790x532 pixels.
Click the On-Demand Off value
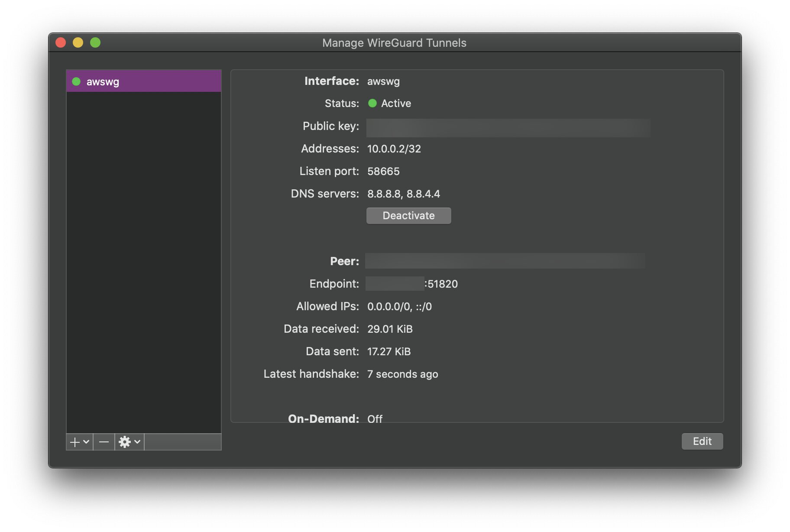375,419
